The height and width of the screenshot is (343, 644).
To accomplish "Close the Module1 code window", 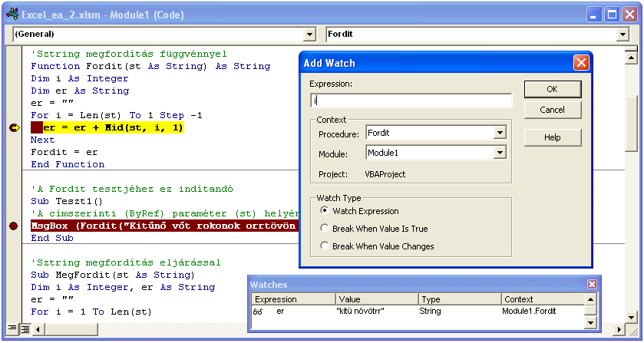I will [x=629, y=15].
